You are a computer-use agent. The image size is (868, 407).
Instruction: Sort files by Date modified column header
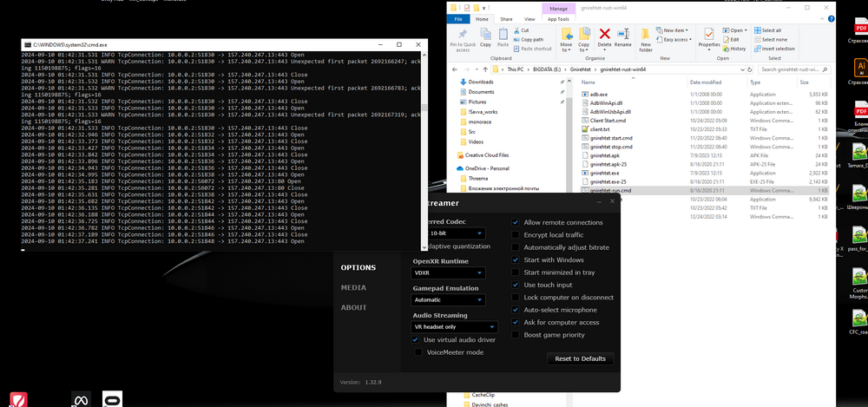(x=706, y=82)
